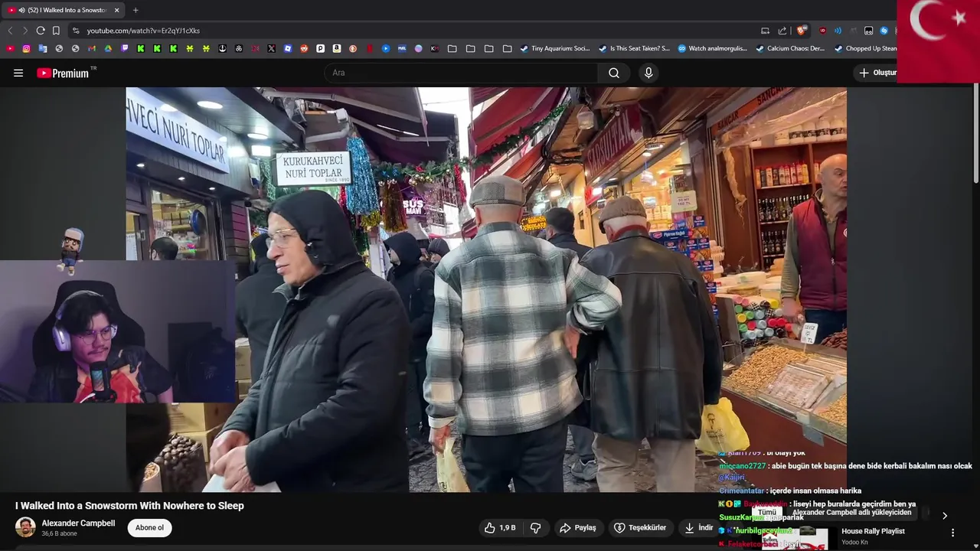Open the Chopped Up Steam bookmark
Image resolution: width=980 pixels, height=551 pixels.
865,48
